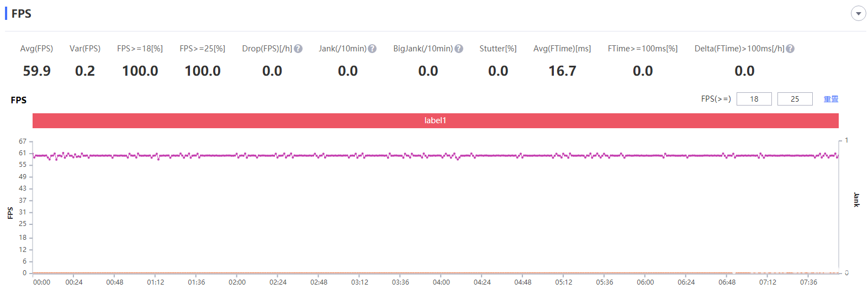This screenshot has width=868, height=289.
Task: Click the blue 重置 reset link
Action: point(830,99)
